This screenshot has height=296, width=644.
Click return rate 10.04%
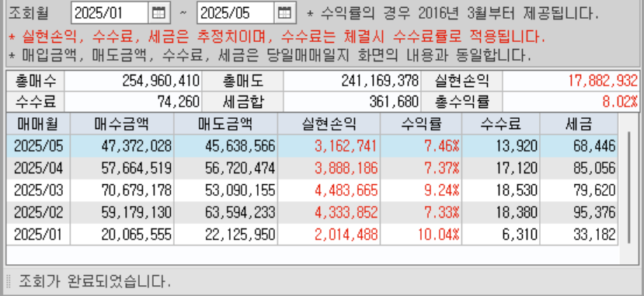point(438,235)
